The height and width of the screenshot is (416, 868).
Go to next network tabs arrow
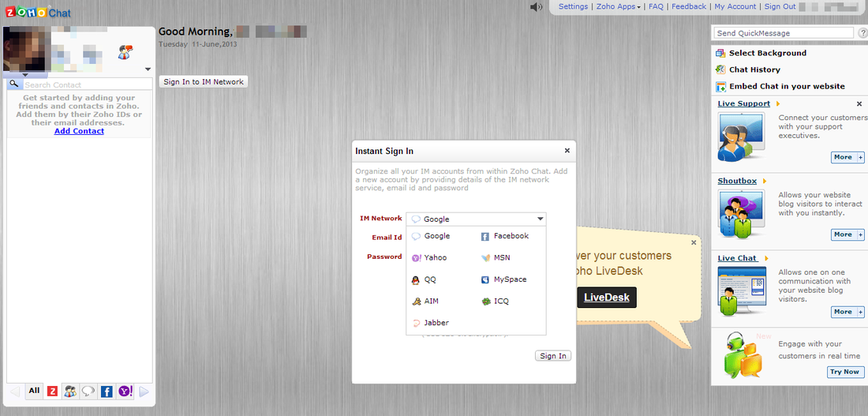(144, 392)
